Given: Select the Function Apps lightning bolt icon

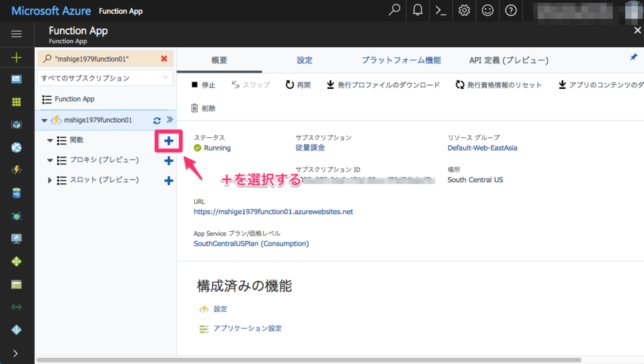Looking at the screenshot, I should click(17, 169).
